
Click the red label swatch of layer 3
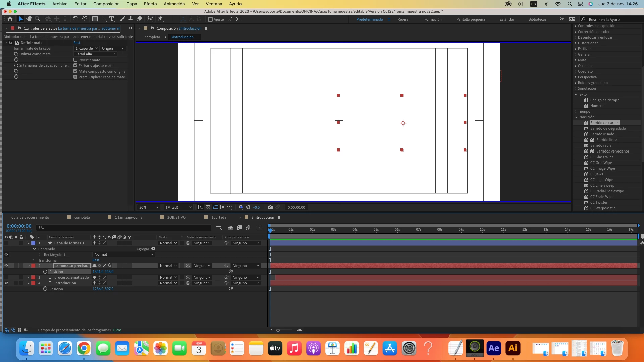33,277
